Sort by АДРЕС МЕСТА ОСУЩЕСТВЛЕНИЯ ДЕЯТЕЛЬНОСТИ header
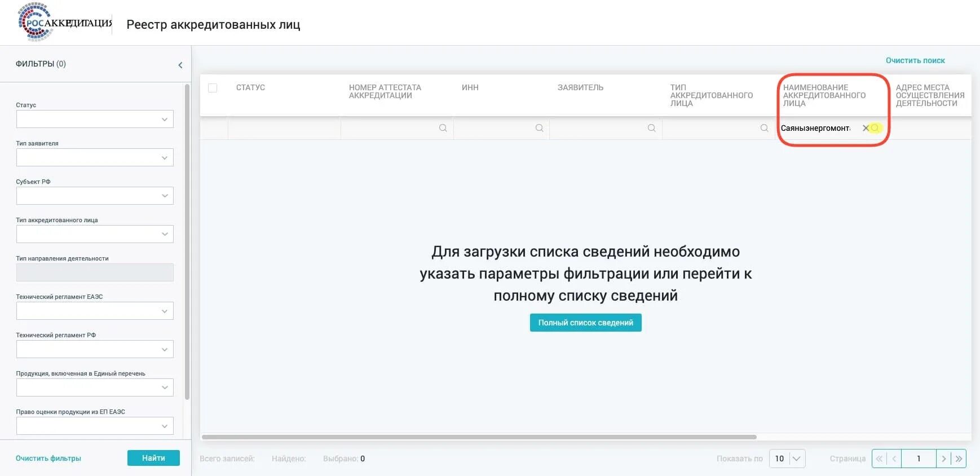 pos(930,95)
